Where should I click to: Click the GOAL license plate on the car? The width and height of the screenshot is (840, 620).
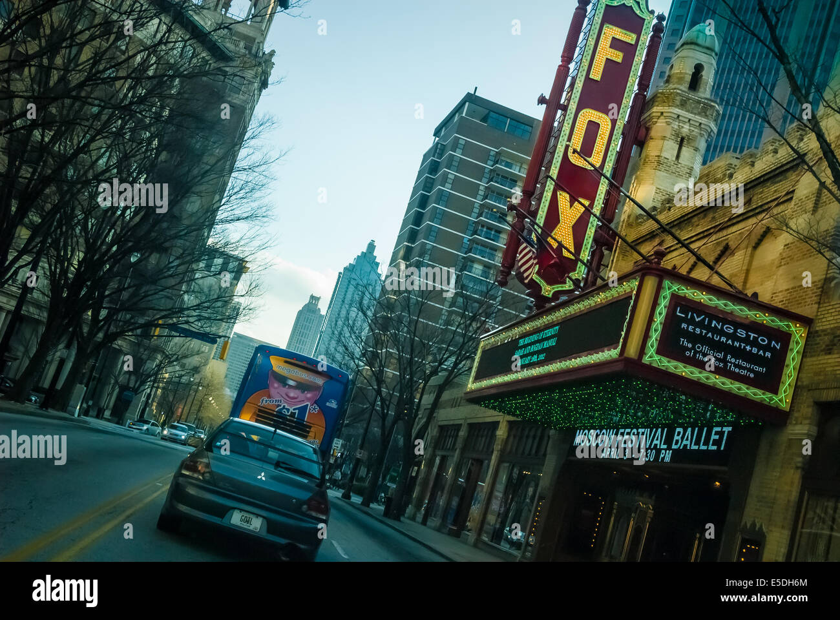(246, 520)
